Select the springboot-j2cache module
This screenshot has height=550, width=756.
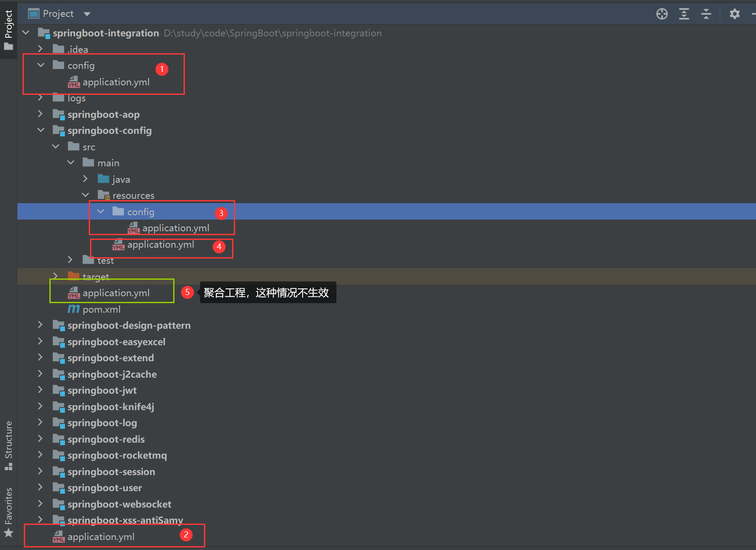click(112, 374)
